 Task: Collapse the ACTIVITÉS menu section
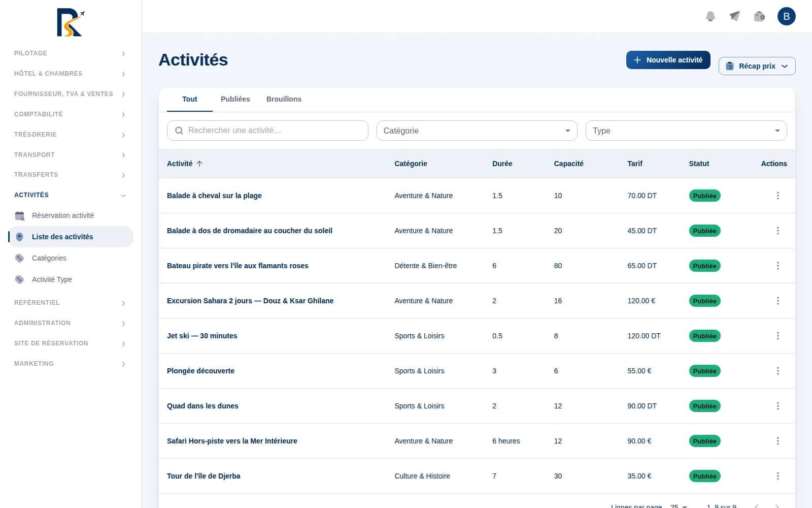click(x=71, y=195)
